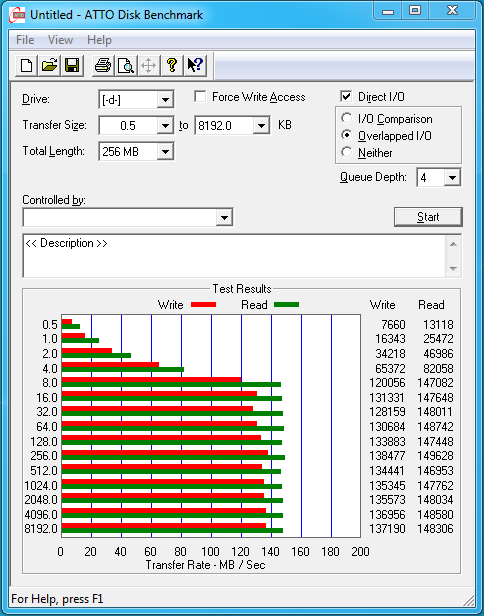Start the benchmark with Start button
The width and height of the screenshot is (484, 616).
click(428, 217)
